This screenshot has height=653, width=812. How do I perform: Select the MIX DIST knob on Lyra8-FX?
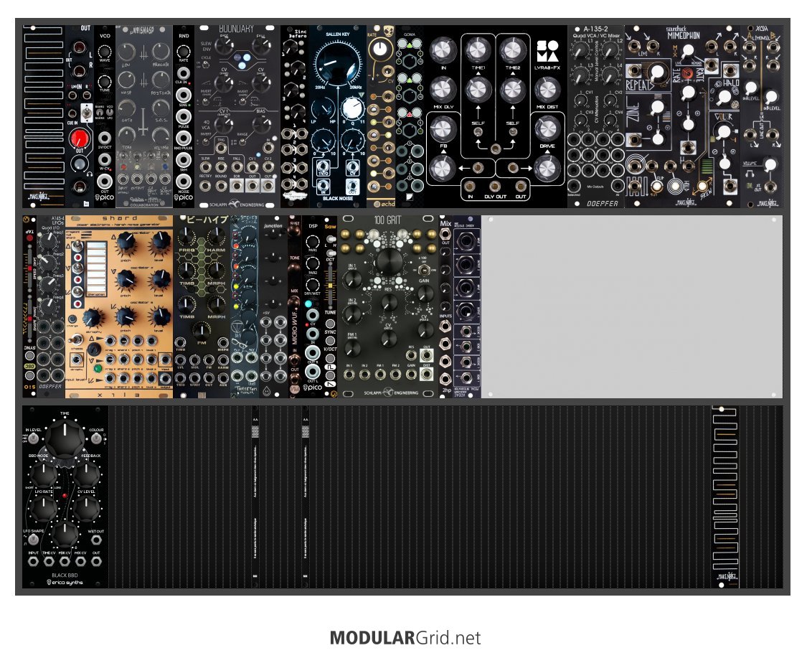(x=547, y=89)
